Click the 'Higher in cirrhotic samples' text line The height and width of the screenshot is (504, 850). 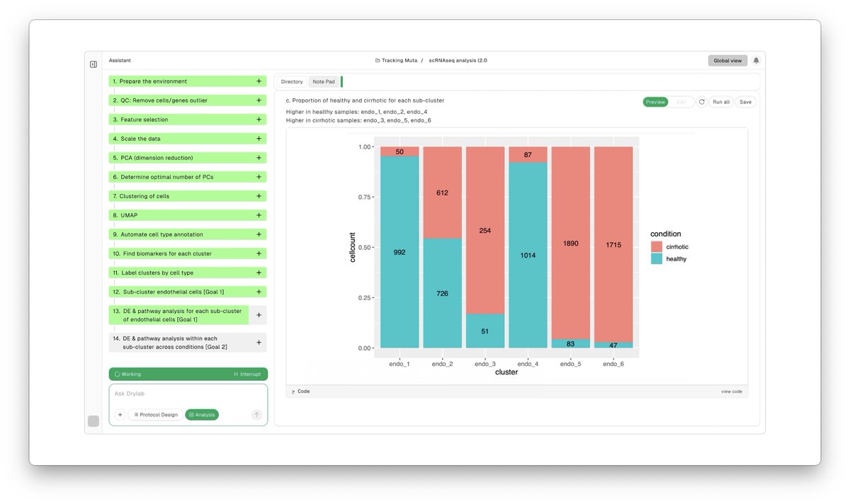pyautogui.click(x=358, y=120)
